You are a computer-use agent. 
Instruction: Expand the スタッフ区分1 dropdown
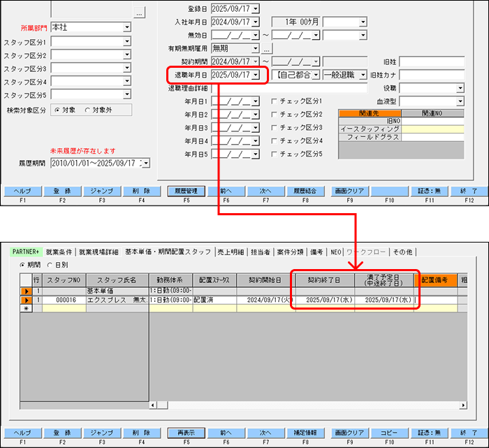coord(126,41)
